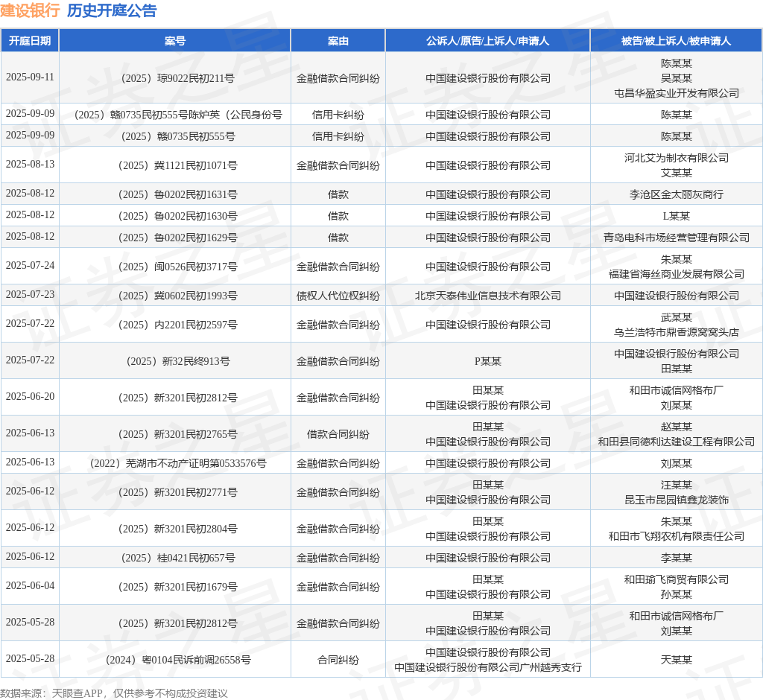This screenshot has height=700, width=763.
Task: Click plaintiff 北京天泰伟业信息技术有限公司
Action: tap(487, 296)
